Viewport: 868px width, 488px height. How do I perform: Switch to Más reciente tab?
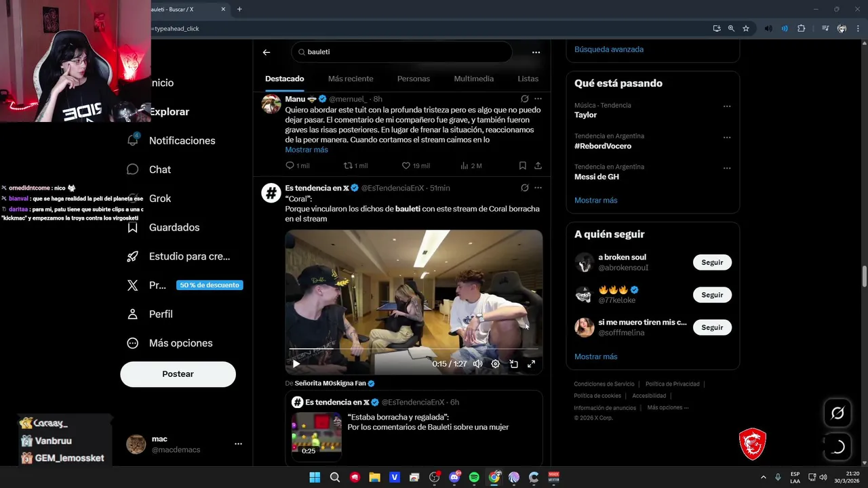click(351, 79)
